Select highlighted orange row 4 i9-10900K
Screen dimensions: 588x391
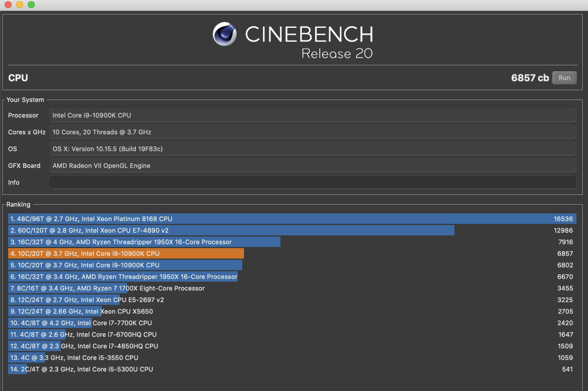(292, 254)
